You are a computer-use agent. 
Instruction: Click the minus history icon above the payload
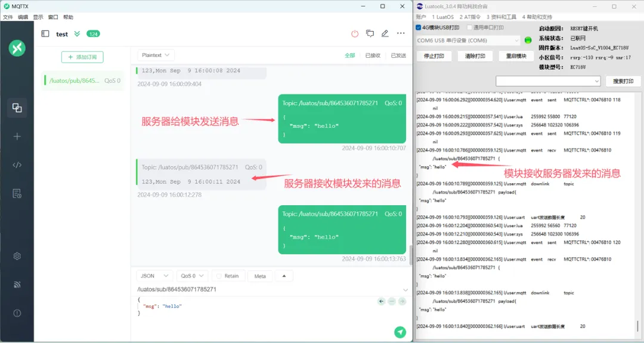coord(392,301)
